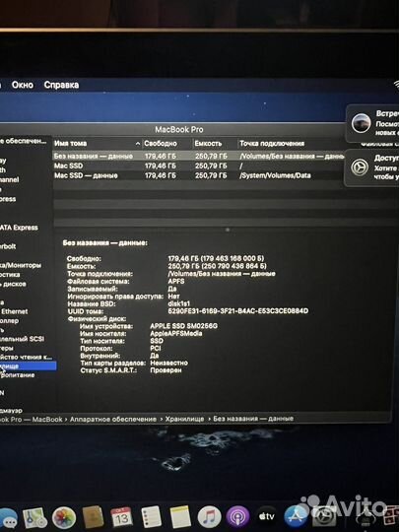The height and width of the screenshot is (532, 399).
Task: Sort by the Емкость column header
Action: tap(208, 144)
